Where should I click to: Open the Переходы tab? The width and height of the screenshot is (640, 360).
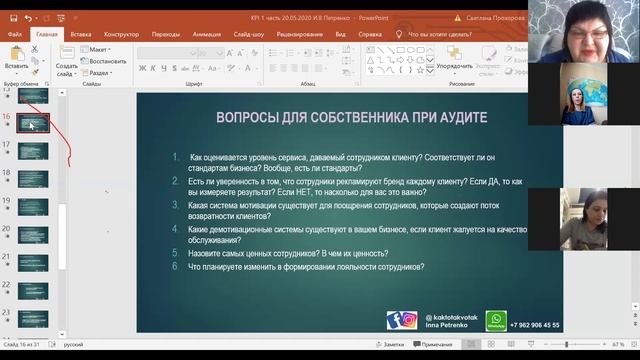166,35
